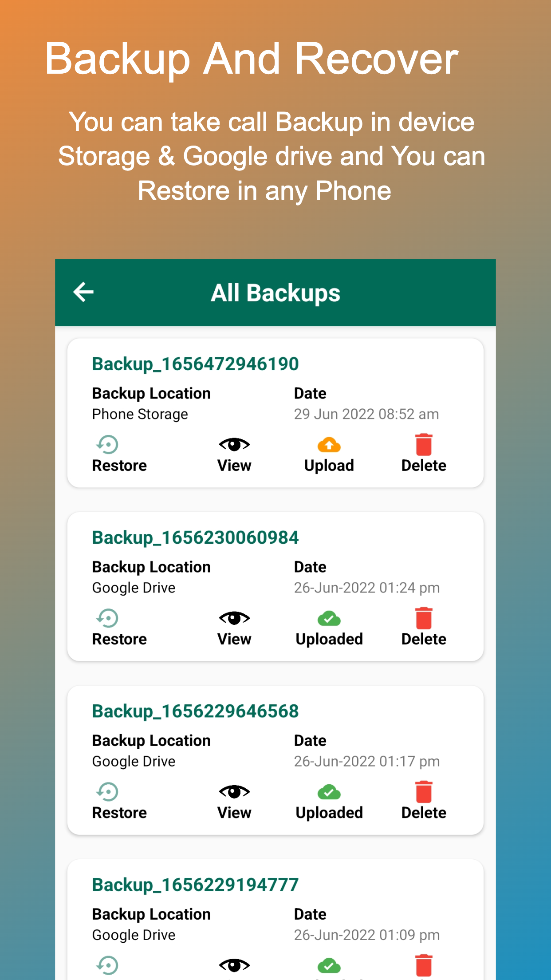View Backup_1656230060984 with the eye icon
Image resolution: width=551 pixels, height=980 pixels.
click(234, 618)
